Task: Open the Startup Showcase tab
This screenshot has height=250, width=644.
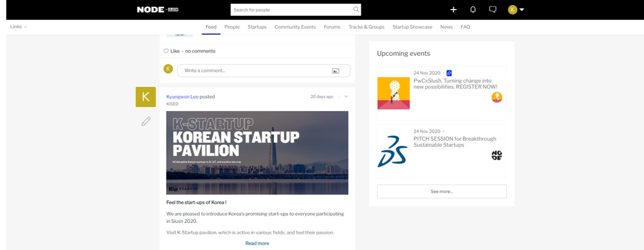Action: point(412,27)
